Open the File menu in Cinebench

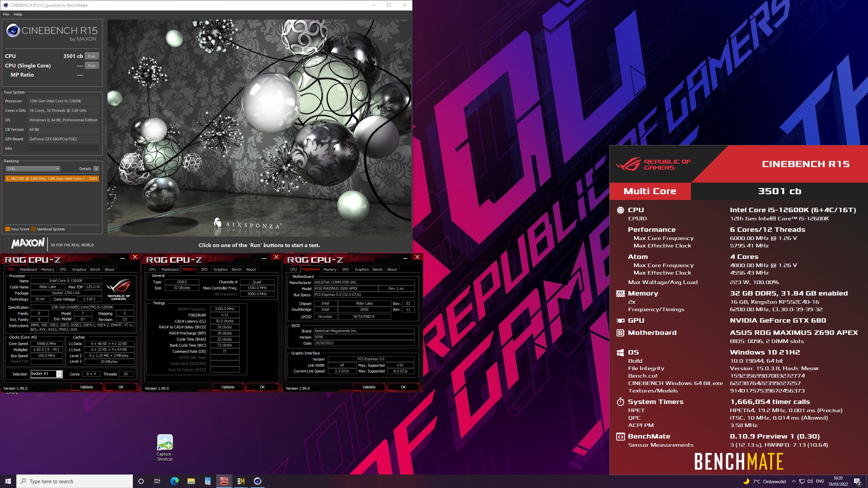click(6, 14)
